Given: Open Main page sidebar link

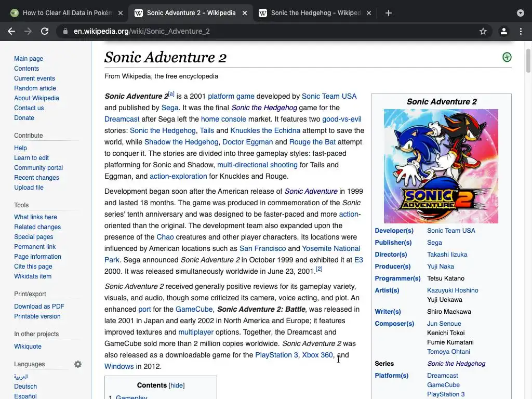Looking at the screenshot, I should click(x=29, y=58).
